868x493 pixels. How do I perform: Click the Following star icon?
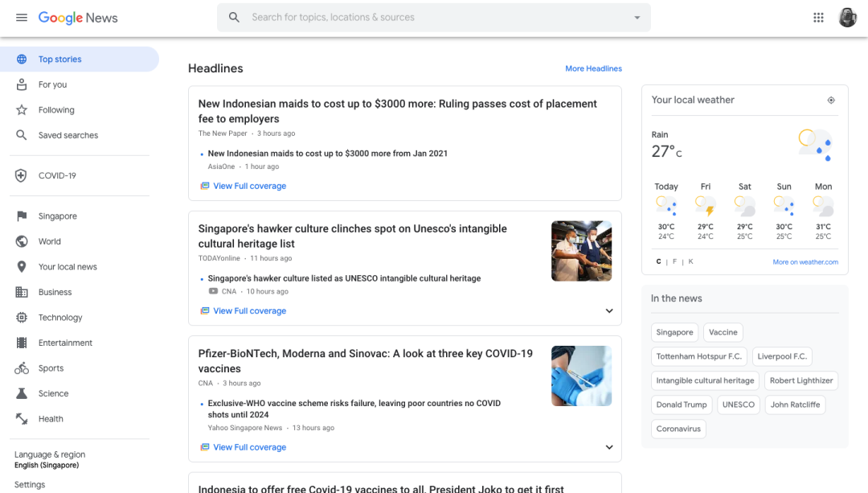click(x=22, y=109)
